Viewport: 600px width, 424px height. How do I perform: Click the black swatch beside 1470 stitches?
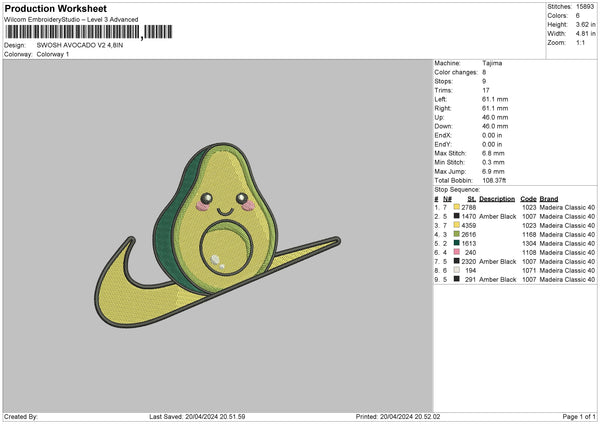coord(456,216)
